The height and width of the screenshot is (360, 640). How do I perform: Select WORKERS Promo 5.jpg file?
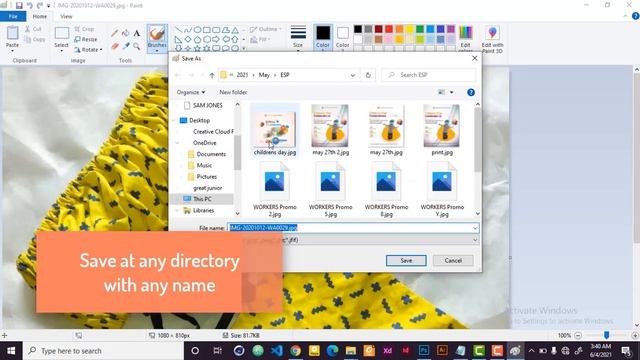330,189
